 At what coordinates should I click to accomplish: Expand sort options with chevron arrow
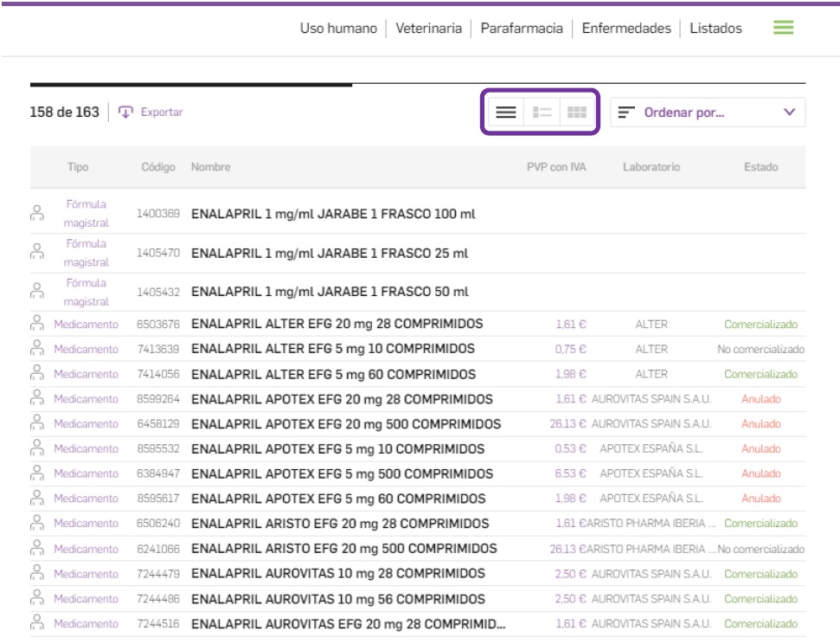coord(788,113)
